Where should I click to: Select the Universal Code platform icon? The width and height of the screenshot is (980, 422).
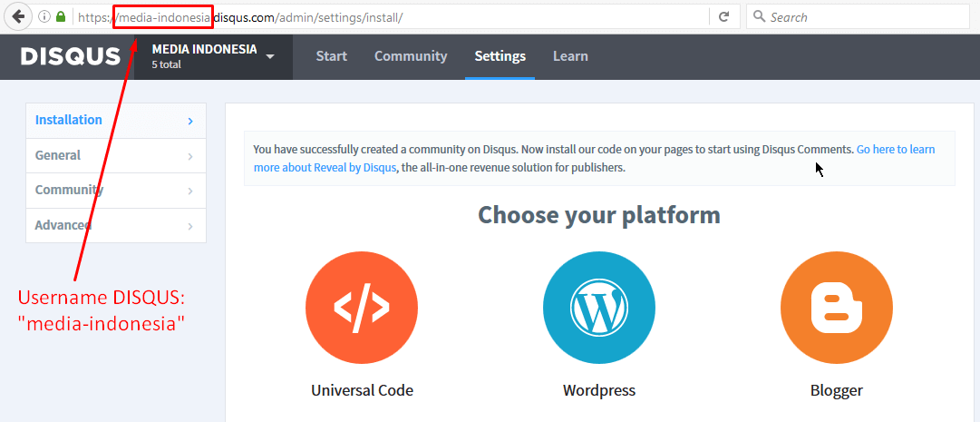(x=362, y=308)
